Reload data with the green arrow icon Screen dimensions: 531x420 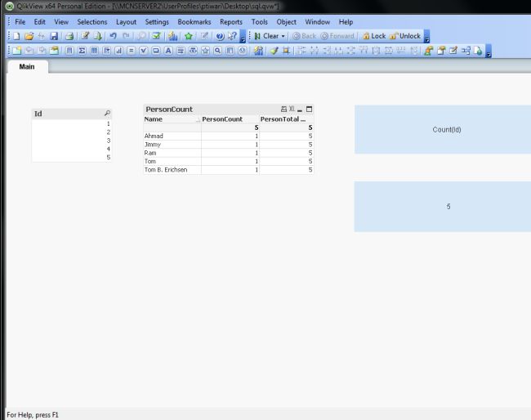[x=97, y=36]
